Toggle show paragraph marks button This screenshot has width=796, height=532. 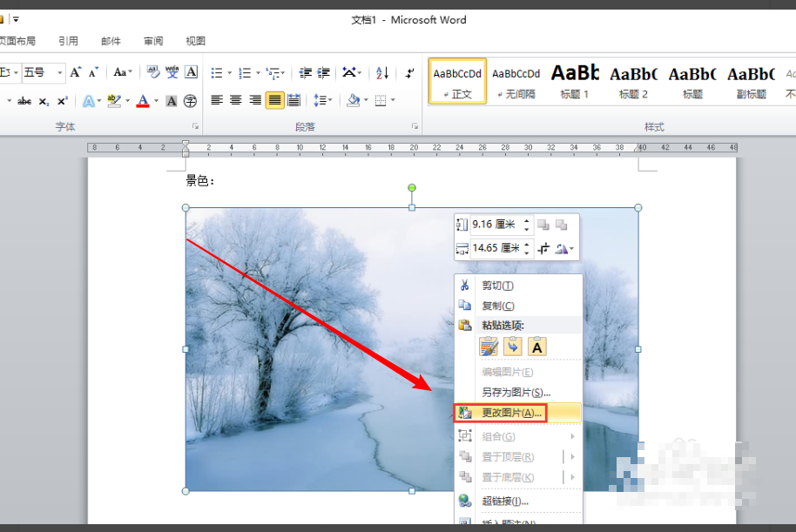click(409, 73)
